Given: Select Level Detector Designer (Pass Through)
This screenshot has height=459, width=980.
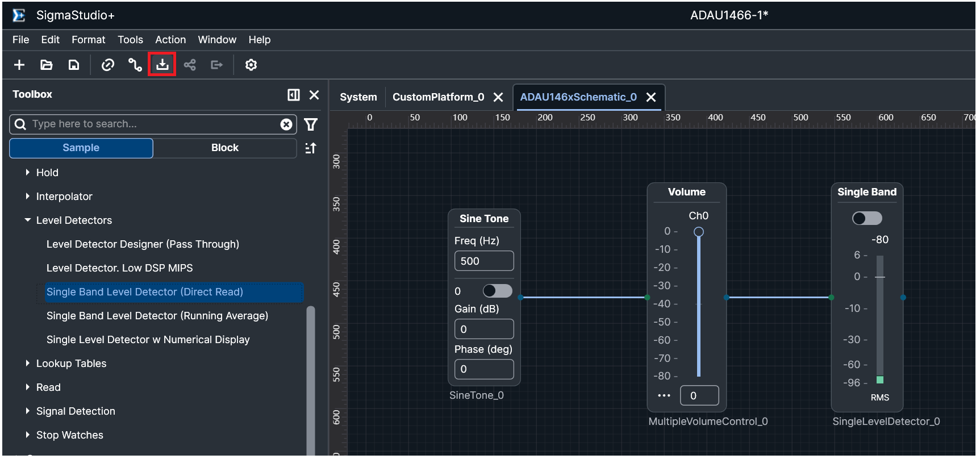Looking at the screenshot, I should [143, 244].
